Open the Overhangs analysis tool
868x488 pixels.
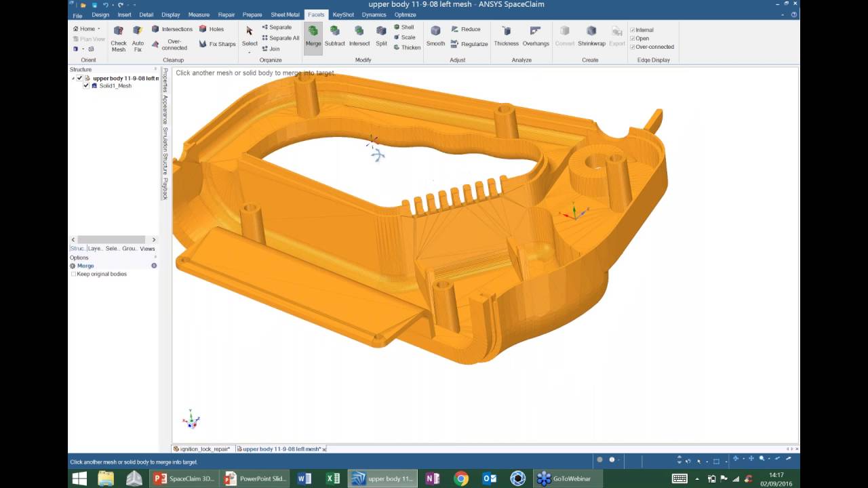pos(536,36)
